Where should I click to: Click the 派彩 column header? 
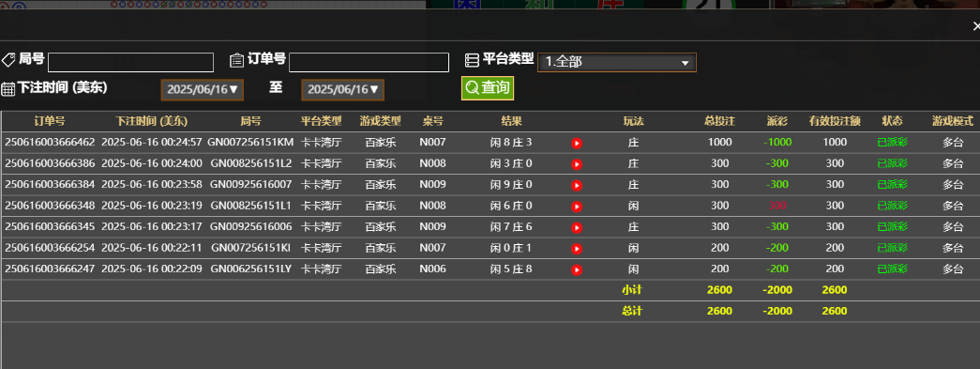click(777, 121)
